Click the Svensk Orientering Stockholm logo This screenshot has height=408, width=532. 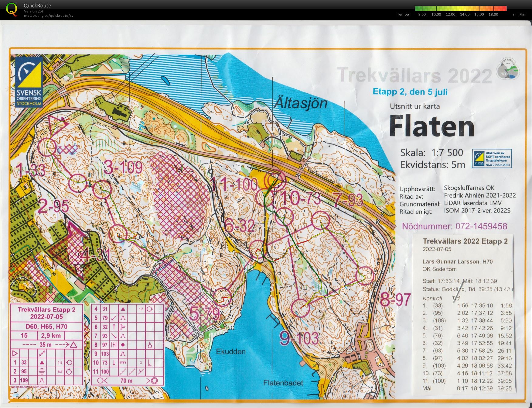pos(29,81)
